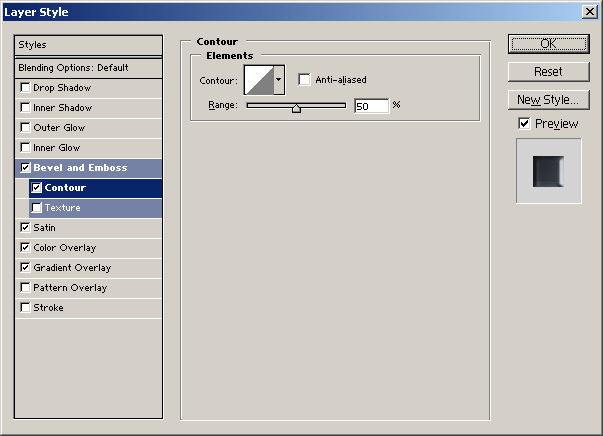Enable the Anti-aliased checkbox
This screenshot has width=603, height=436.
[305, 80]
